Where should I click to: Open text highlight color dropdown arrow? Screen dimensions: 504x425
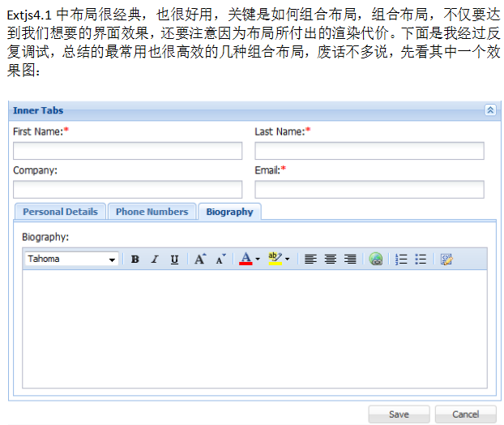click(x=287, y=260)
